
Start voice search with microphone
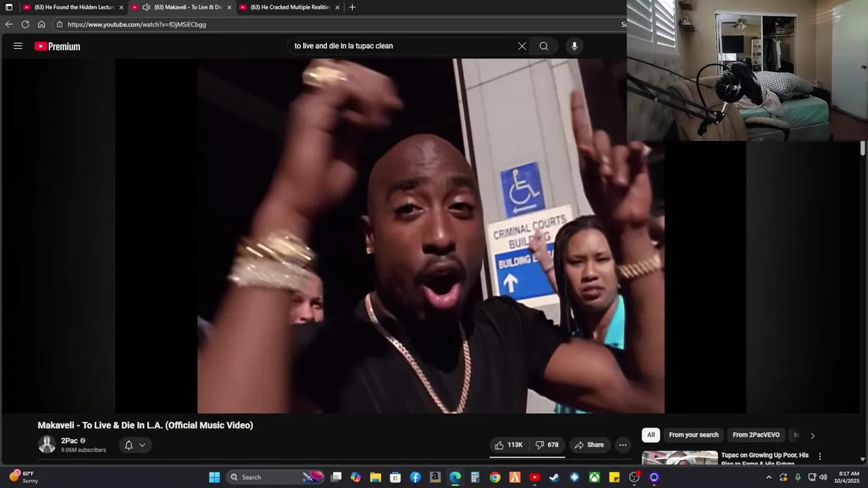point(574,46)
